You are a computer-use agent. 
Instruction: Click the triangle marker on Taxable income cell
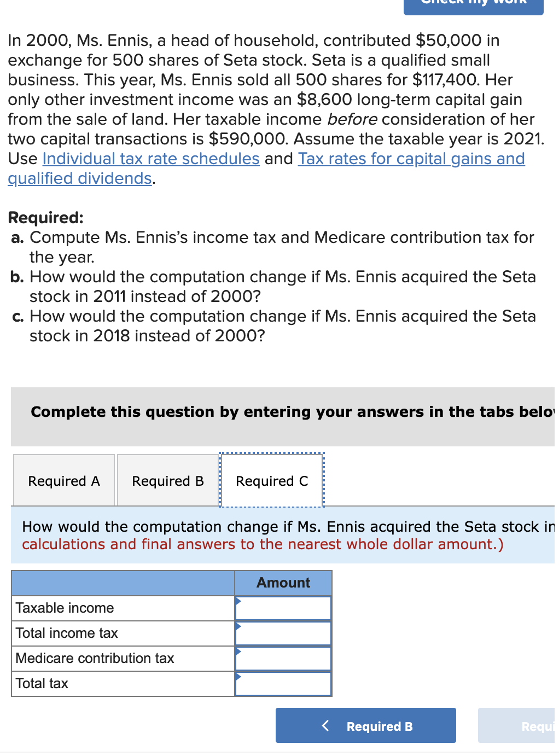(238, 601)
